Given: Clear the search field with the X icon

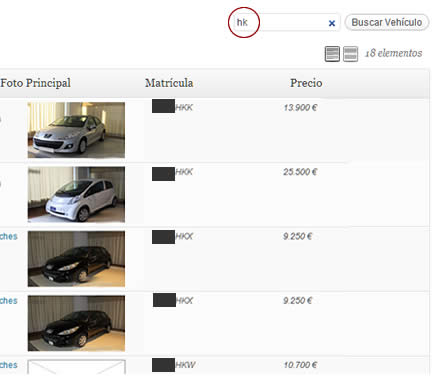Looking at the screenshot, I should (331, 23).
